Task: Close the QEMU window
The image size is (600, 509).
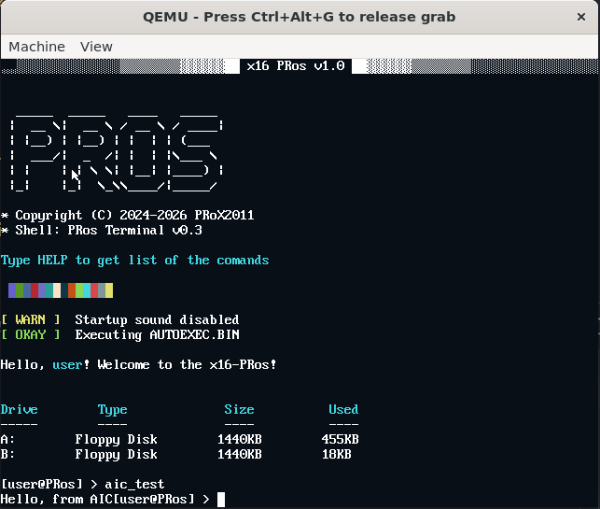Action: (581, 17)
